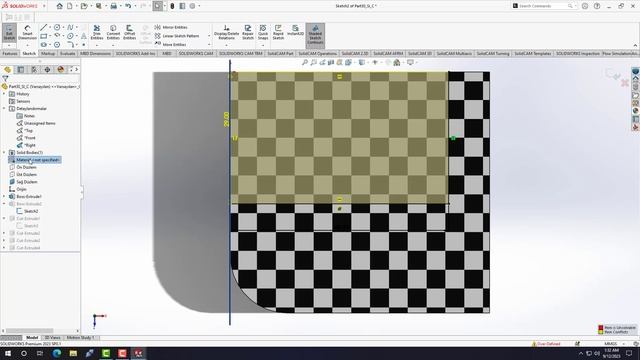Select the Line sketch tool

click(x=44, y=27)
